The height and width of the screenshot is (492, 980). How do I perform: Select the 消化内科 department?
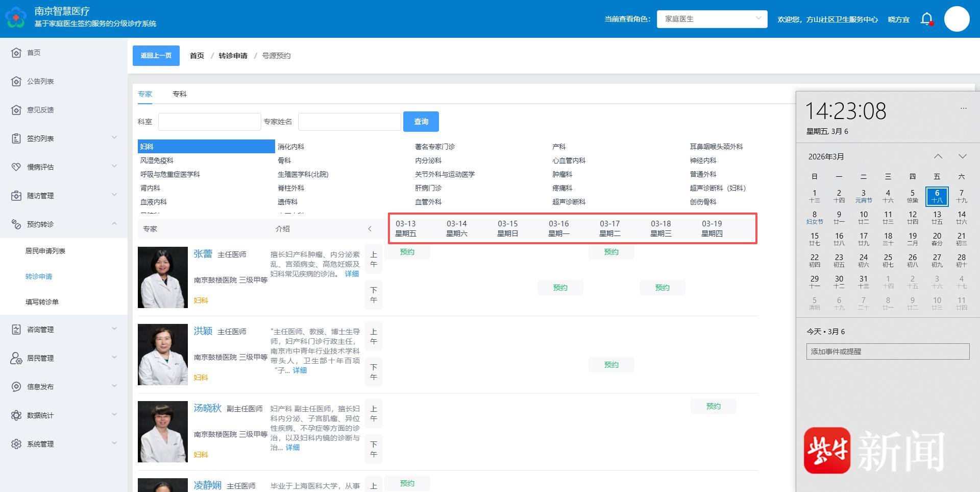(x=291, y=147)
